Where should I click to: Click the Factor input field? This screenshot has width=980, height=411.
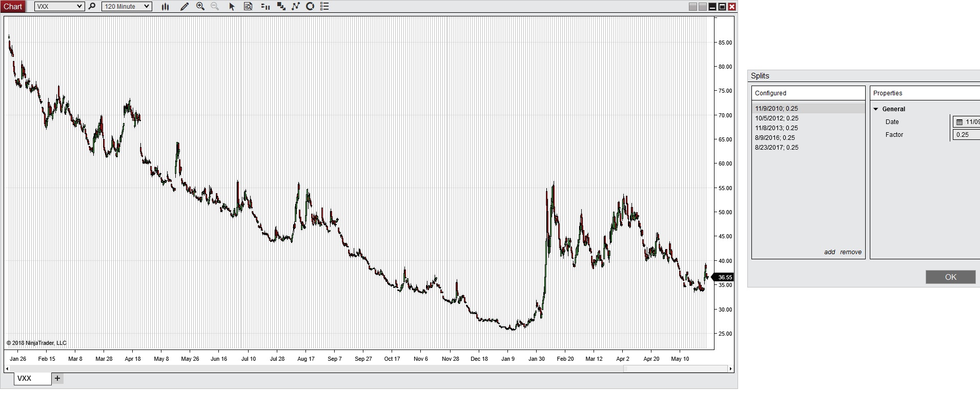[966, 135]
